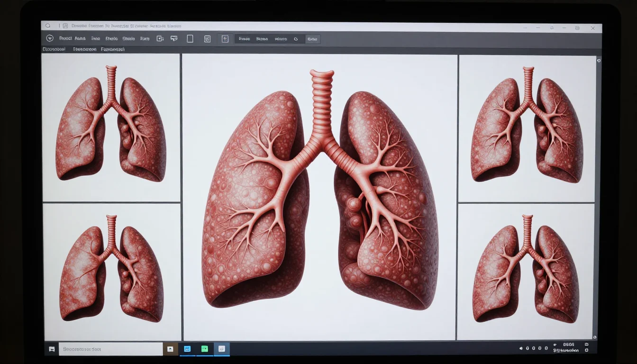Click the taskbar search input field
This screenshot has height=364, width=637.
(110, 349)
